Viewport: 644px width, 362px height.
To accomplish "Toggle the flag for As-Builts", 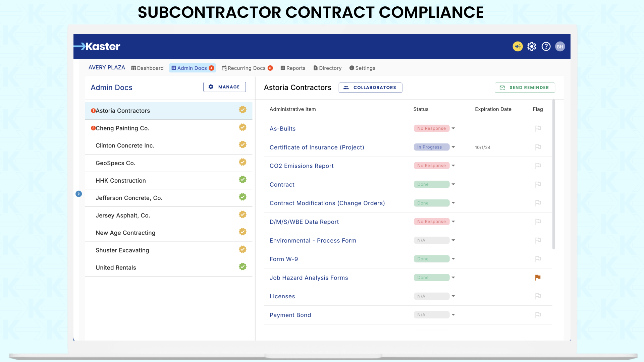I will (538, 129).
